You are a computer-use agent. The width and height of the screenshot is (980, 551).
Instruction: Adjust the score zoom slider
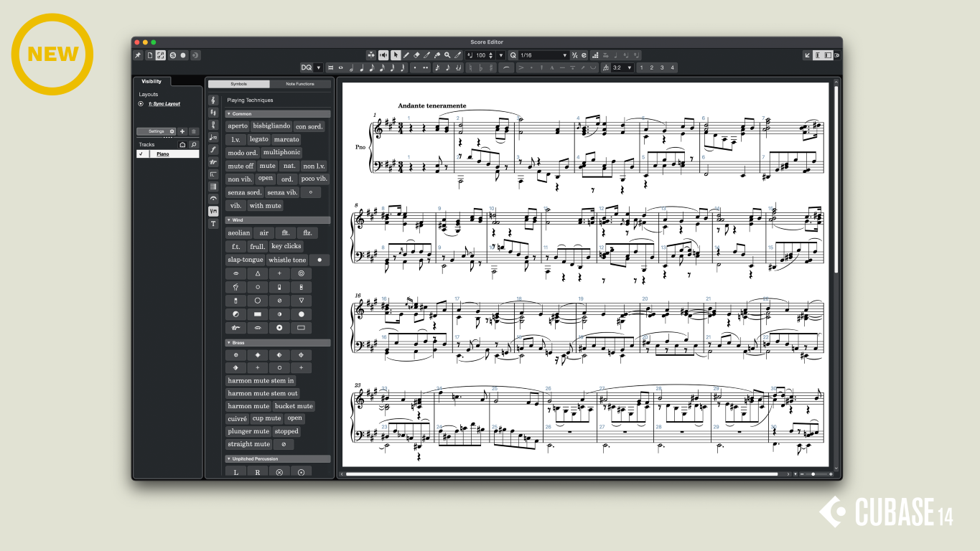coord(813,474)
